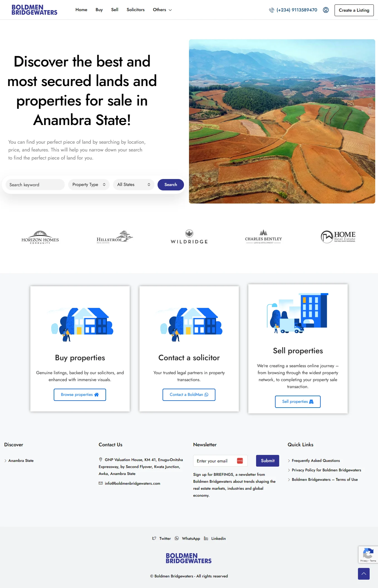
Task: Open the All States dropdown
Action: pyautogui.click(x=134, y=185)
